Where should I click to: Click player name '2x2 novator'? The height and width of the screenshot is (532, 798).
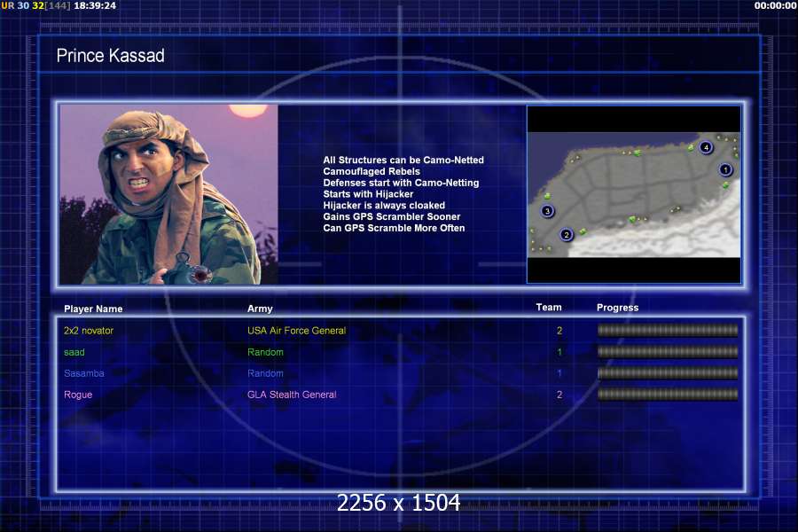89,331
